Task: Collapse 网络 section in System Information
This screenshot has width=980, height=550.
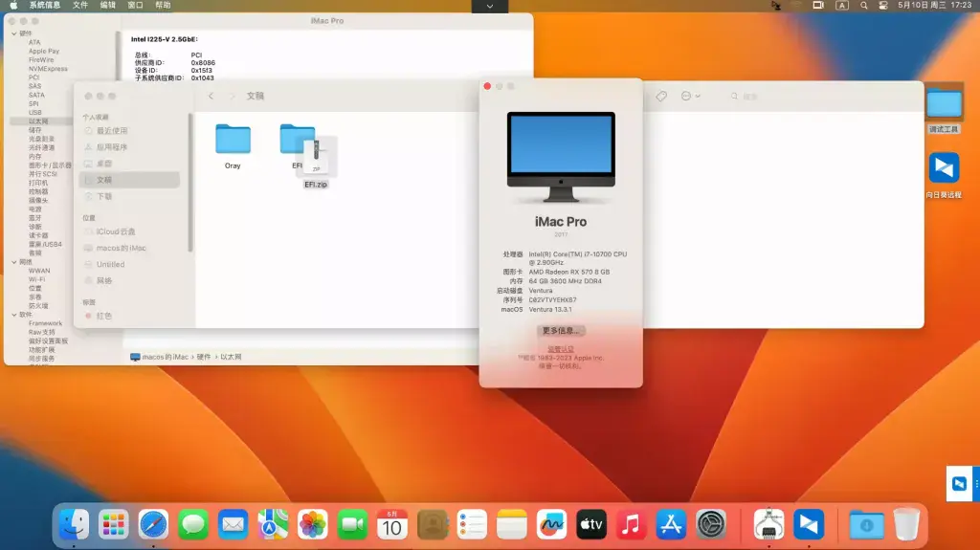Action: click(14, 262)
